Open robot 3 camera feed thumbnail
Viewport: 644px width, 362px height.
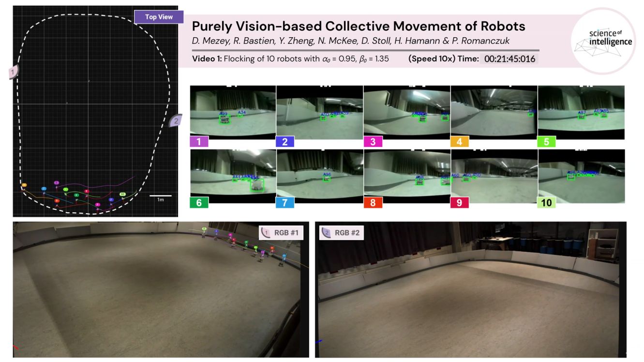pos(406,111)
